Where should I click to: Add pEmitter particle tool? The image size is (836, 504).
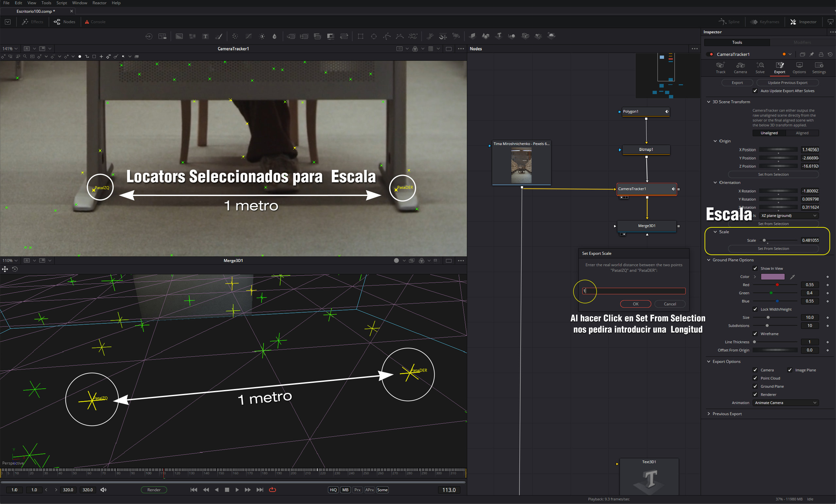click(430, 36)
